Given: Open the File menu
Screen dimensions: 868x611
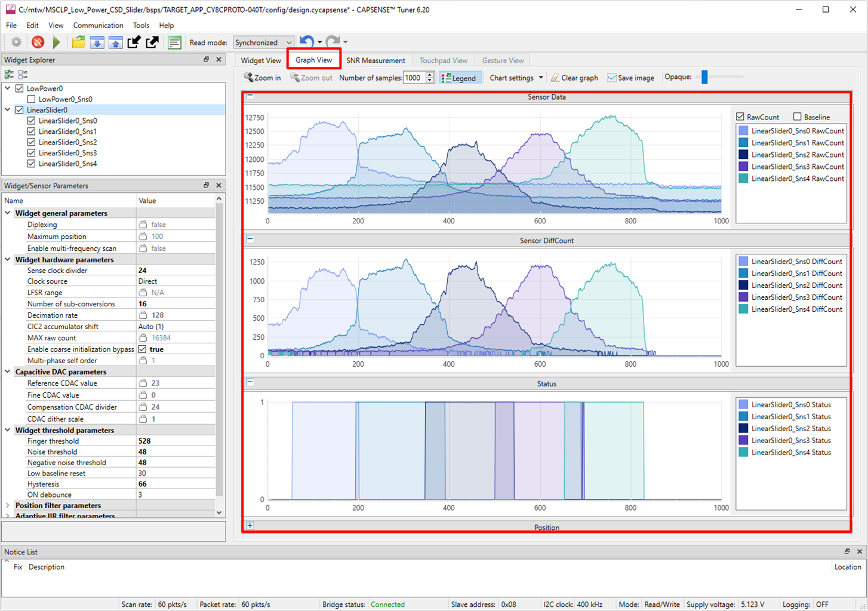Looking at the screenshot, I should tap(11, 25).
